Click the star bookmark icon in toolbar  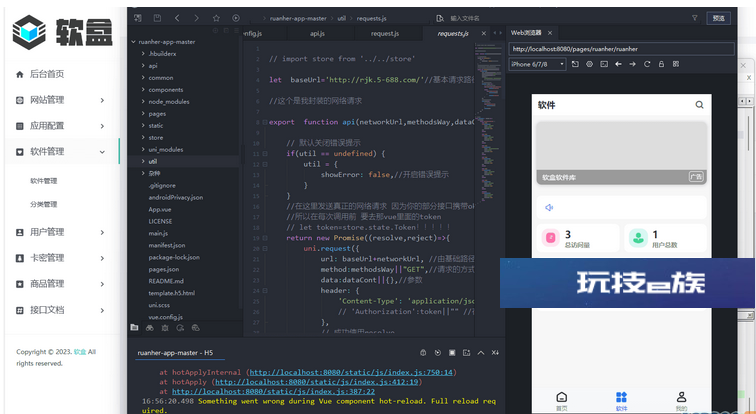click(x=216, y=18)
